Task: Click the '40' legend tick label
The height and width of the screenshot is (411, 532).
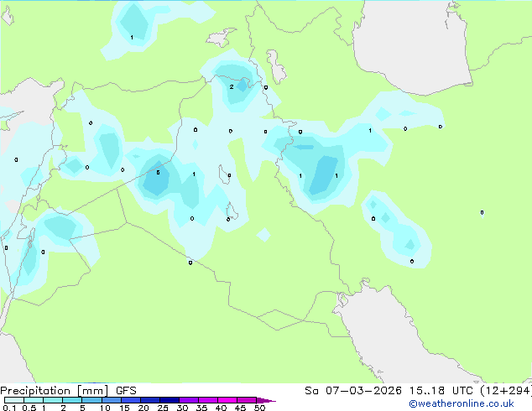Action: click(x=221, y=408)
